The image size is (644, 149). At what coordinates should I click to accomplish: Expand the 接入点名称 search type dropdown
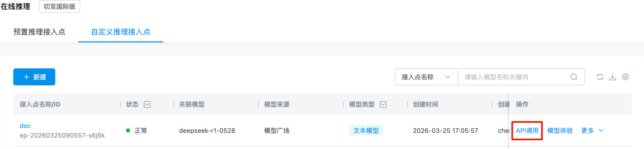point(426,77)
